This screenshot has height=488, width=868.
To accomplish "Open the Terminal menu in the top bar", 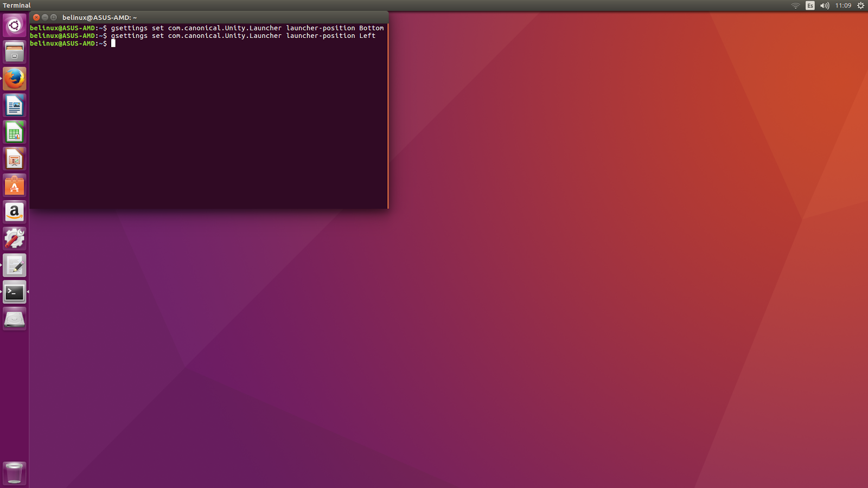I will click(16, 5).
